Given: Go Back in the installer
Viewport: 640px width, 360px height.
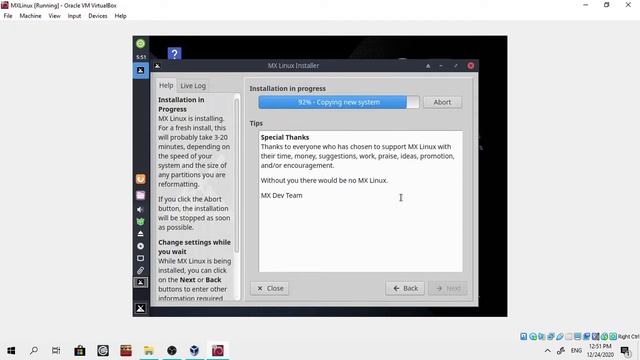Looking at the screenshot, I should (405, 288).
